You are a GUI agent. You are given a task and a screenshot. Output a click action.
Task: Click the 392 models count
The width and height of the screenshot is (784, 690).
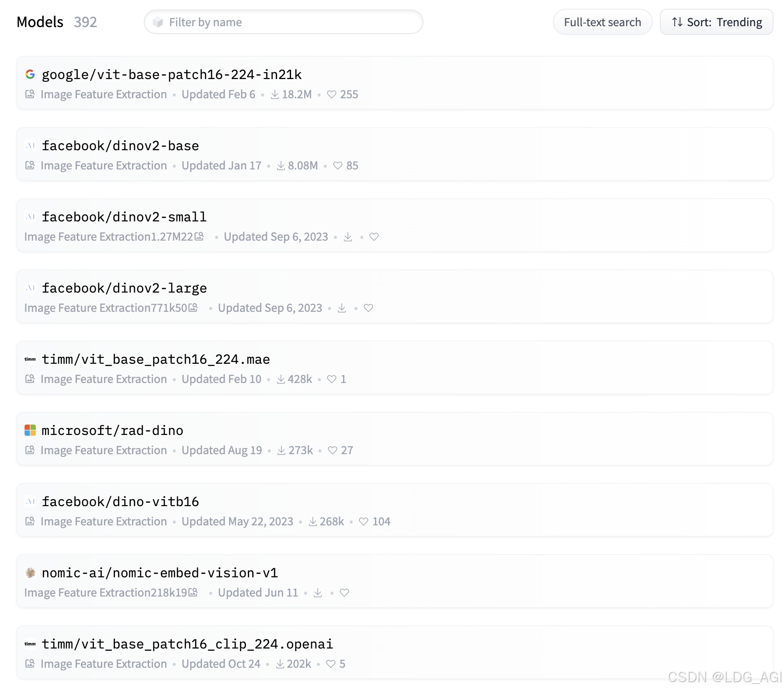point(85,22)
